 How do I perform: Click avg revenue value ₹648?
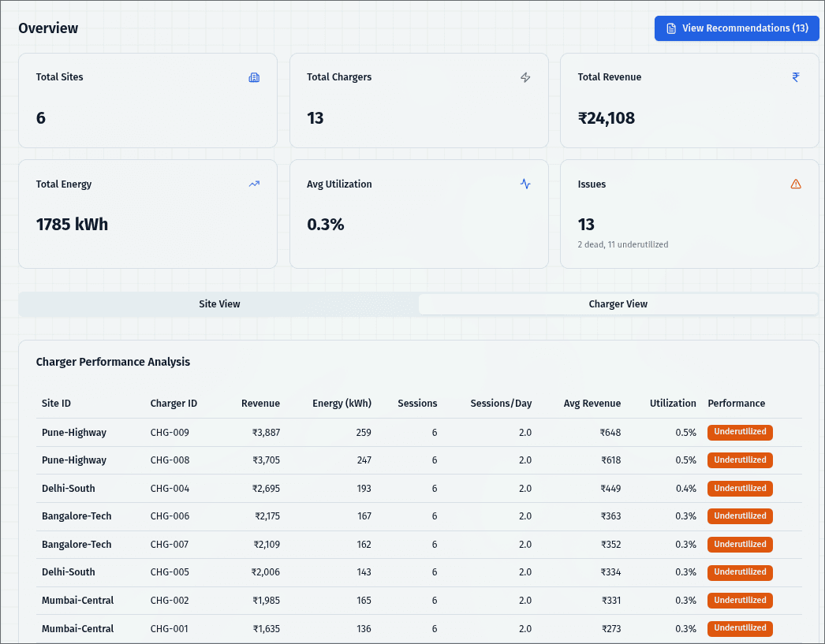[x=610, y=433]
